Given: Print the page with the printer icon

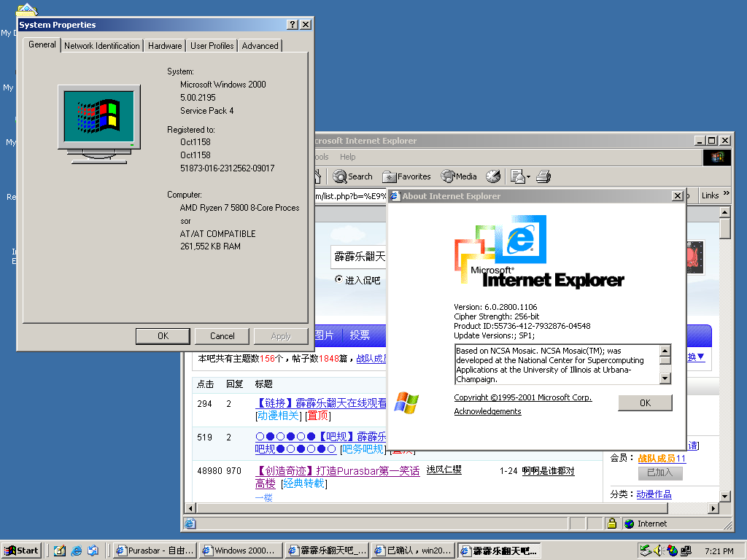Looking at the screenshot, I should (543, 176).
